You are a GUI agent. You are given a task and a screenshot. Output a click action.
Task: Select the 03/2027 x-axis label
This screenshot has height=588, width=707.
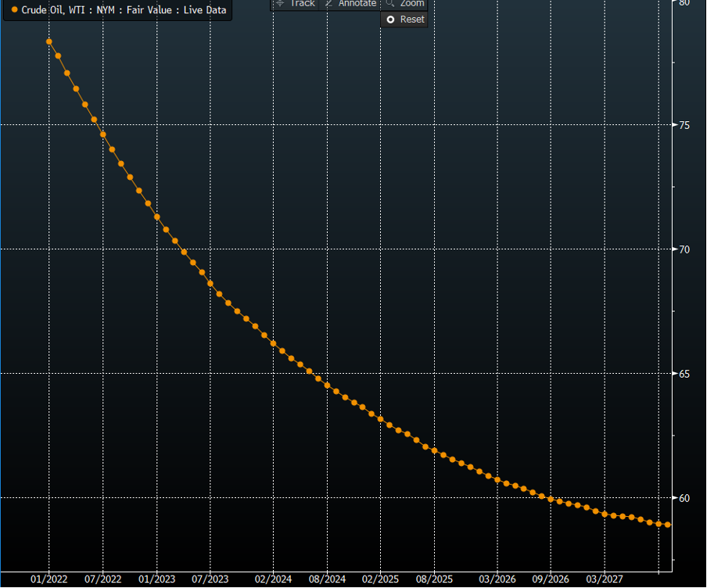(605, 579)
